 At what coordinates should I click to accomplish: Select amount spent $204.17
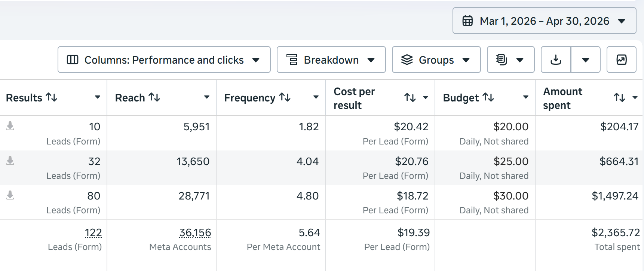pyautogui.click(x=619, y=127)
